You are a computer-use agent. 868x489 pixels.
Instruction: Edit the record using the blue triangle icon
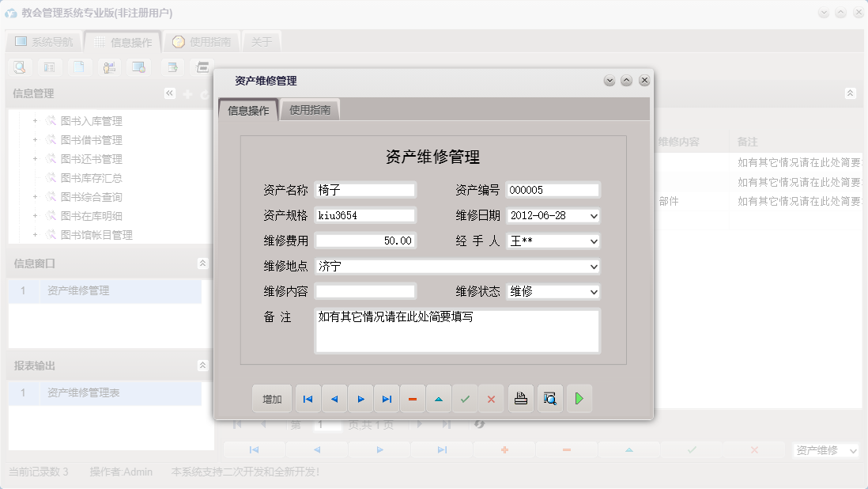pyautogui.click(x=438, y=399)
